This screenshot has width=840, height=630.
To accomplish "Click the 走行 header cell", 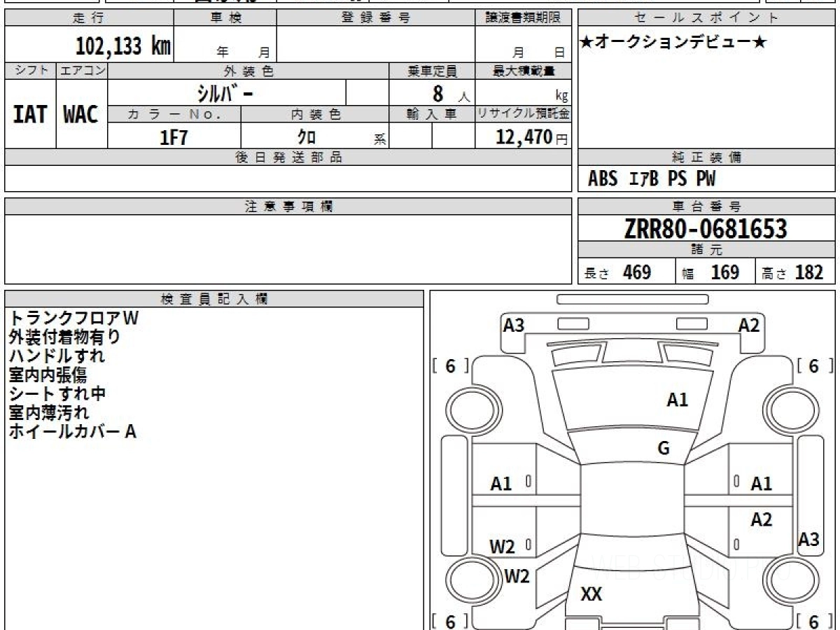I will [89, 18].
